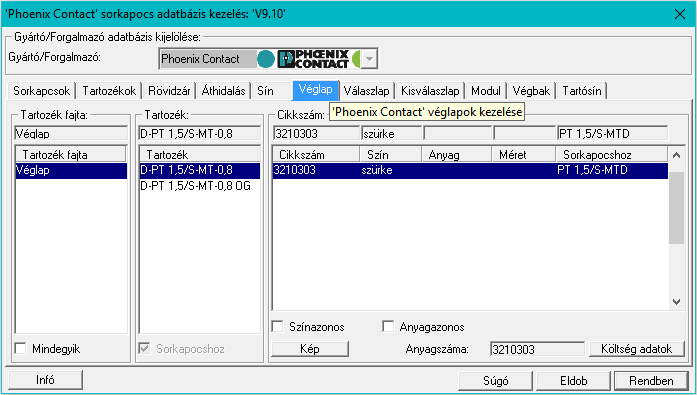697x395 pixels.
Task: Select the Sín tab
Action: pos(265,91)
